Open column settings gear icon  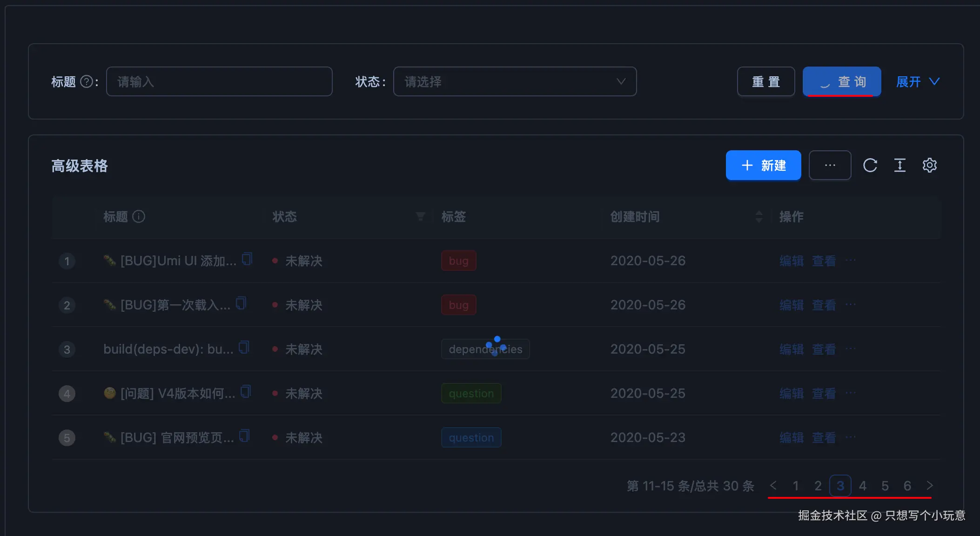(x=929, y=165)
